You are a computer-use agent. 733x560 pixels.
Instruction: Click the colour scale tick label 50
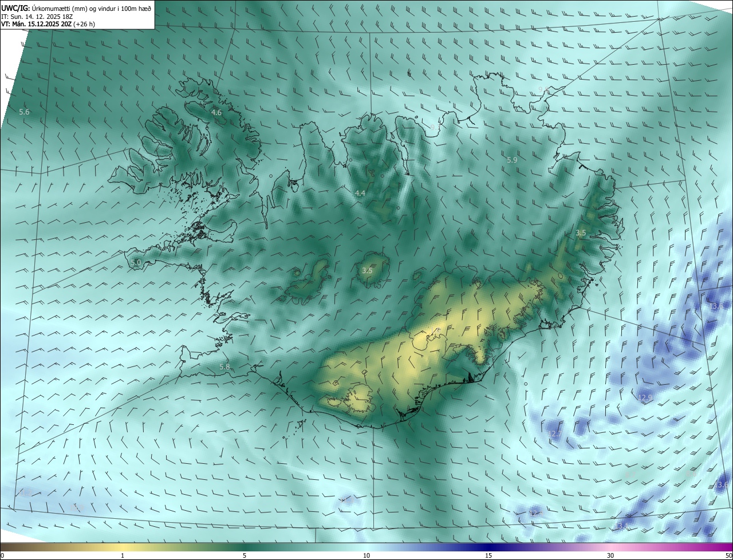coord(728,555)
